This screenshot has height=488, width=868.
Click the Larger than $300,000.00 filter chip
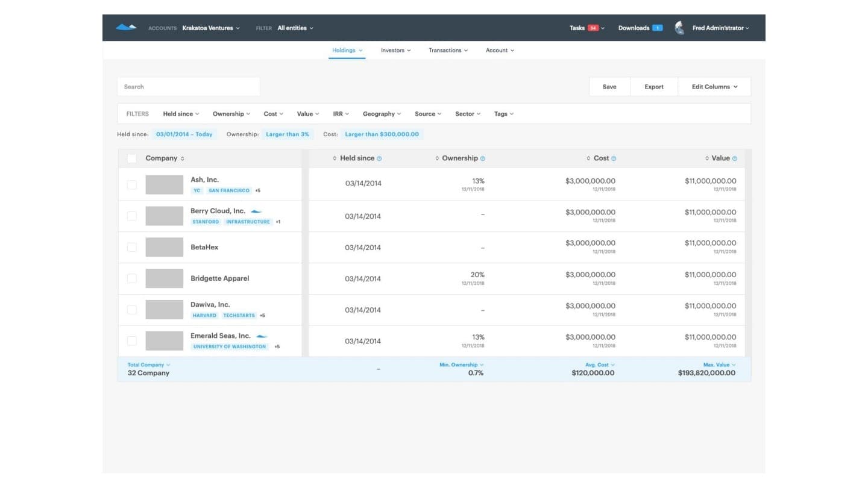coord(382,134)
